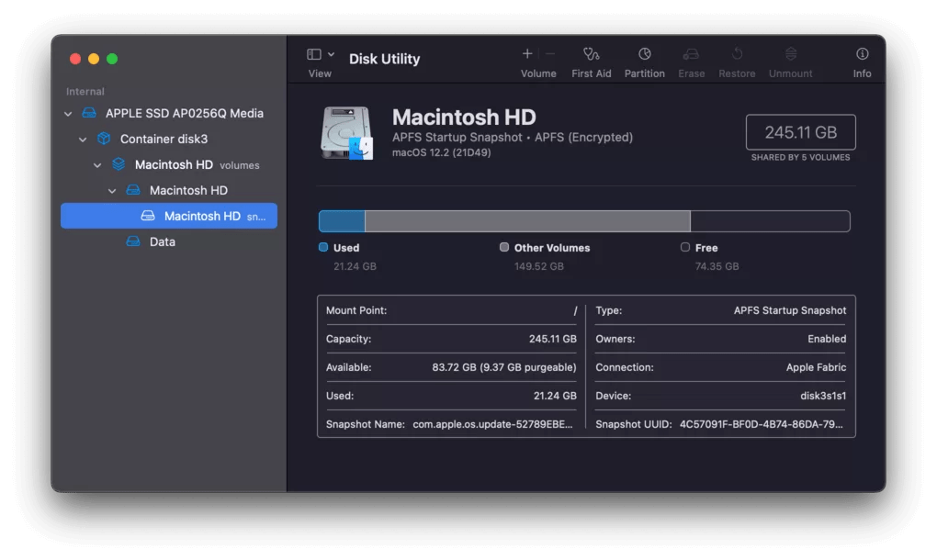Click the Other Volumes legend swatch
937x560 pixels.
[504, 247]
